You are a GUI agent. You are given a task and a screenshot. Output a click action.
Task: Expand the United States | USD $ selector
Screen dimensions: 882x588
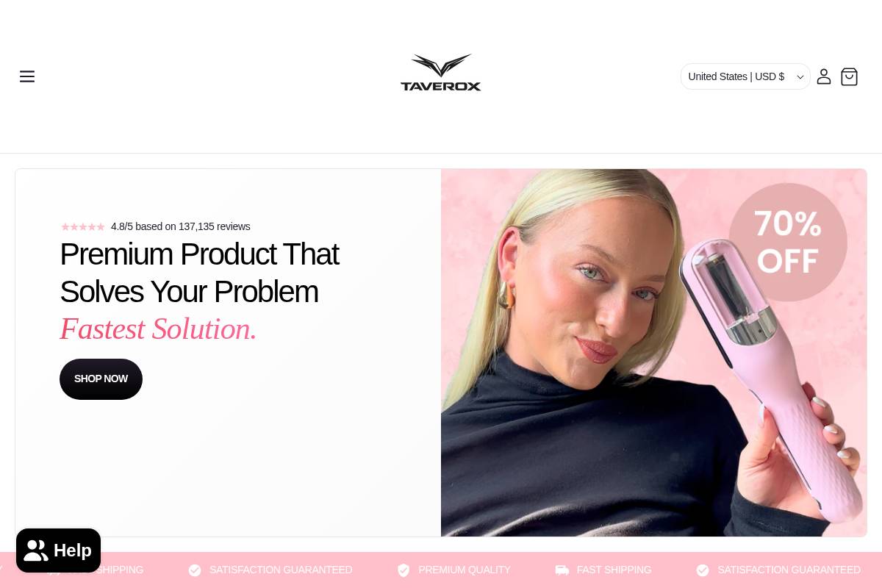pos(745,76)
